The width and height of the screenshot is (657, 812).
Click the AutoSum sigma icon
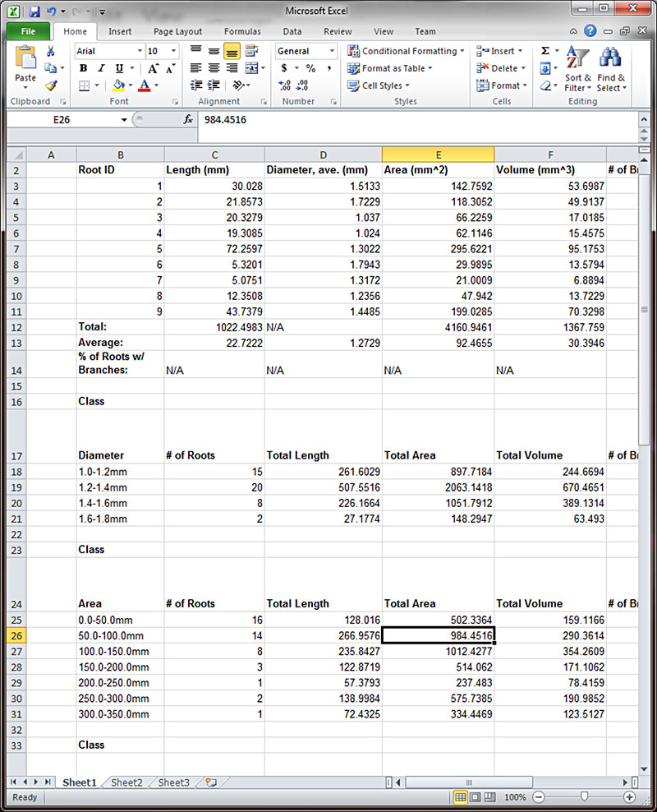[545, 51]
